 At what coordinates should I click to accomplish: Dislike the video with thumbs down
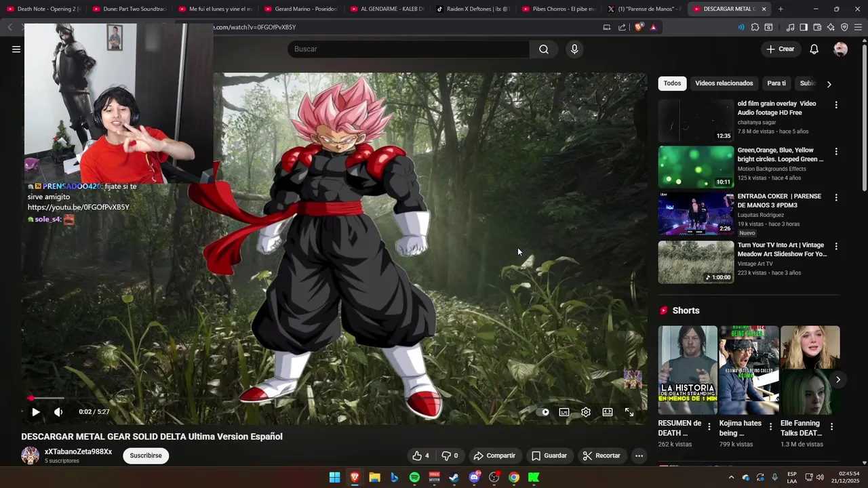pyautogui.click(x=450, y=455)
